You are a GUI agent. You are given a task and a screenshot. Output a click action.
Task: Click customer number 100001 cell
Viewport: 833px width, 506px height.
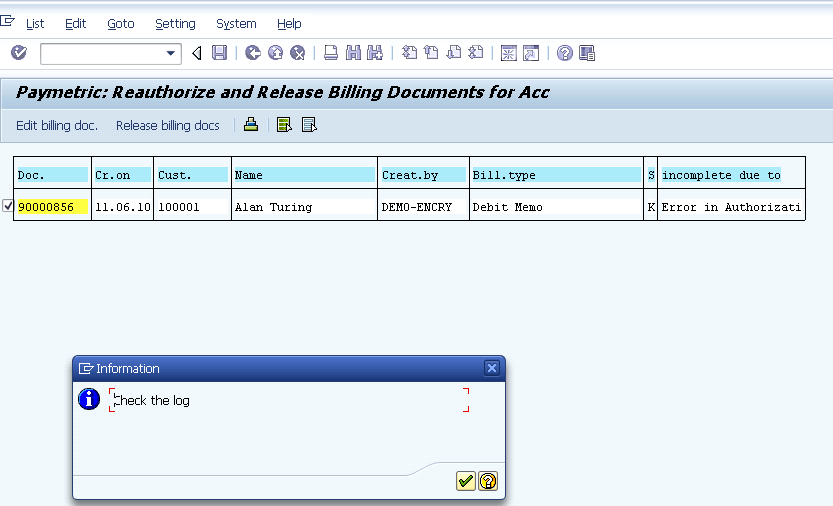193,207
